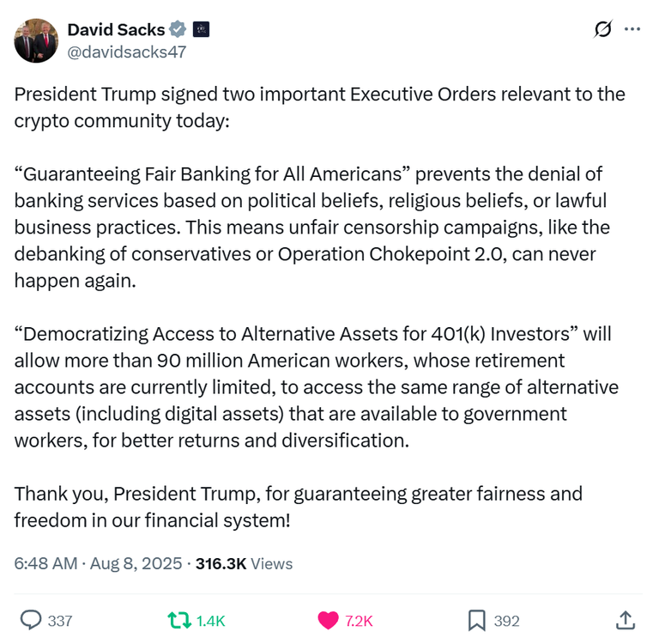659x644 pixels.
Task: Open David Sacks profile picture
Action: pyautogui.click(x=36, y=40)
